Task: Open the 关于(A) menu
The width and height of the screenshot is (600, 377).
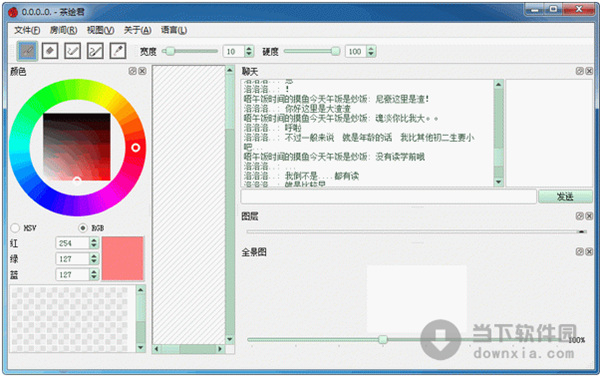Action: click(x=137, y=30)
